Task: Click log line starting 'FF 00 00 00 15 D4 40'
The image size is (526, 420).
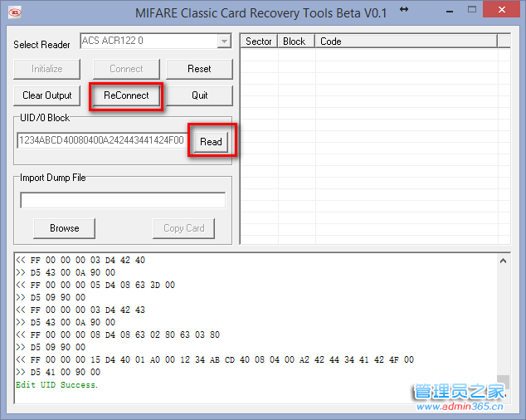Action: coord(215,359)
